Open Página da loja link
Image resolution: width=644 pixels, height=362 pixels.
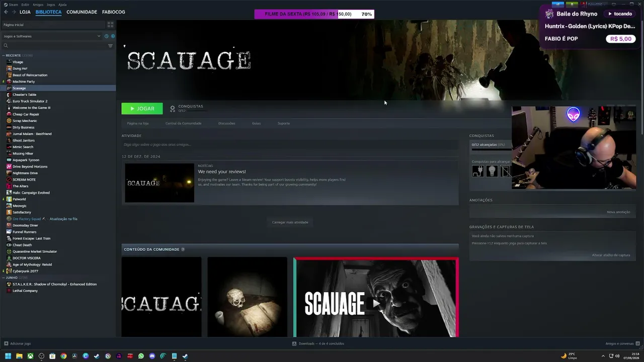pyautogui.click(x=138, y=123)
